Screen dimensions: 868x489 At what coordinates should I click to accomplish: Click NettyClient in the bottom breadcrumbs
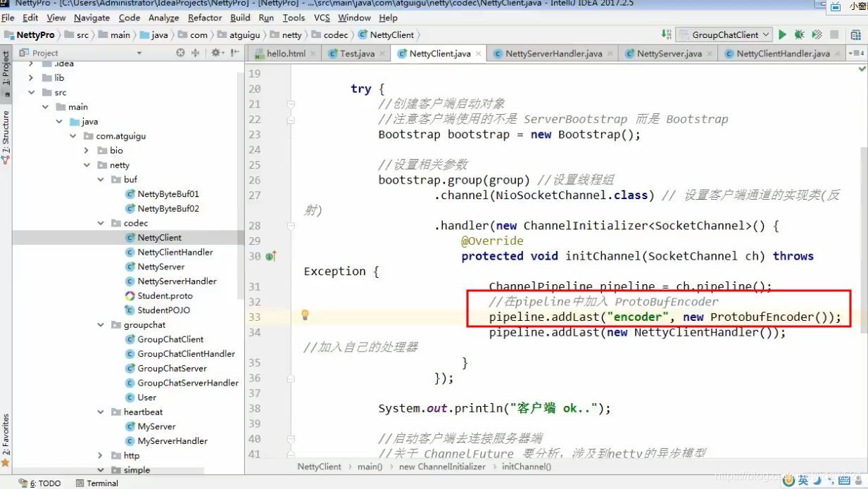click(x=320, y=466)
